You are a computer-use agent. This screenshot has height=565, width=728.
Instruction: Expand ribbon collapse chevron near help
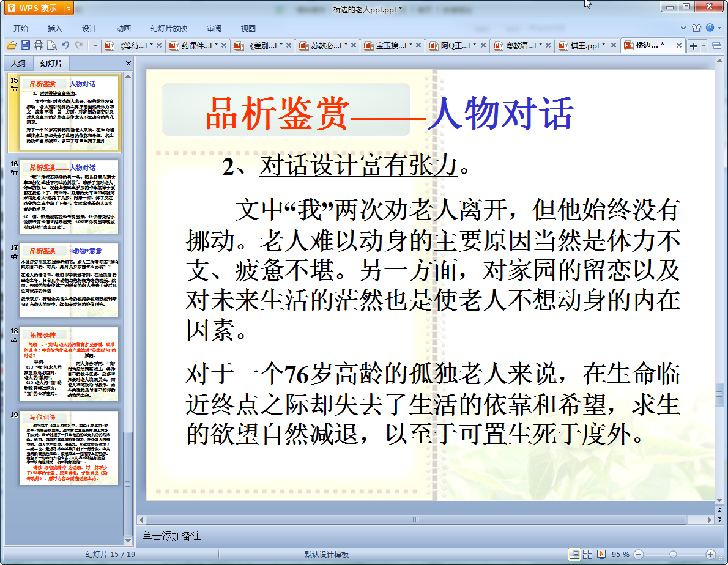[x=683, y=28]
